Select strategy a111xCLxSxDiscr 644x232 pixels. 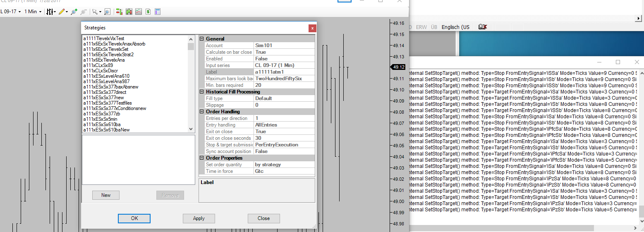[x=101, y=71]
